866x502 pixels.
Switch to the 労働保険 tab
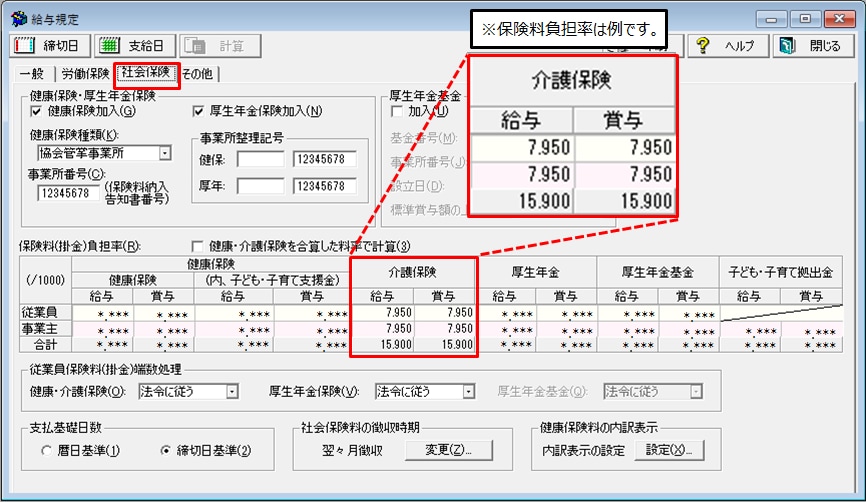tap(85, 73)
